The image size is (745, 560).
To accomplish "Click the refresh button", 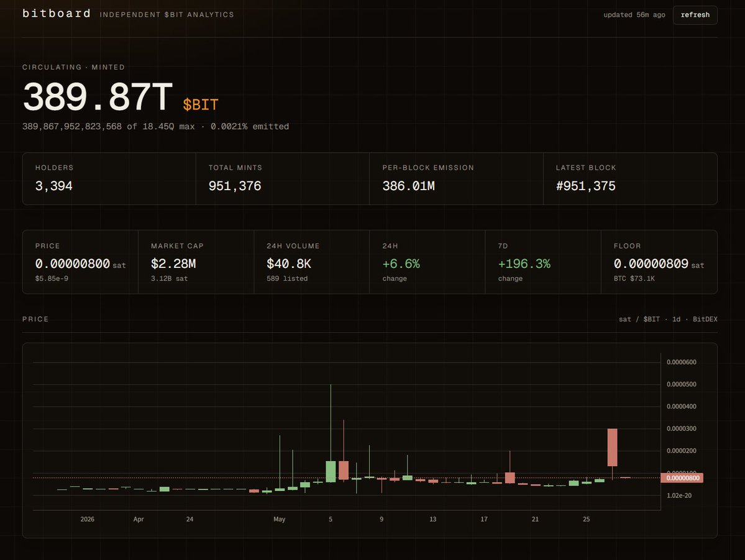I will (695, 15).
